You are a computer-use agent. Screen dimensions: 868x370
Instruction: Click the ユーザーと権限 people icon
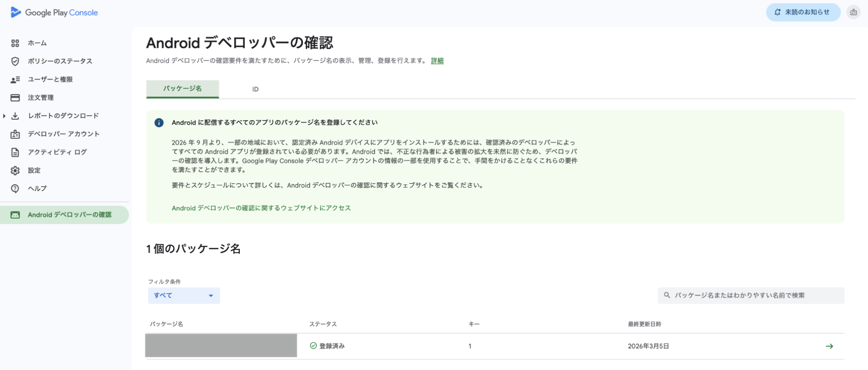pos(15,79)
